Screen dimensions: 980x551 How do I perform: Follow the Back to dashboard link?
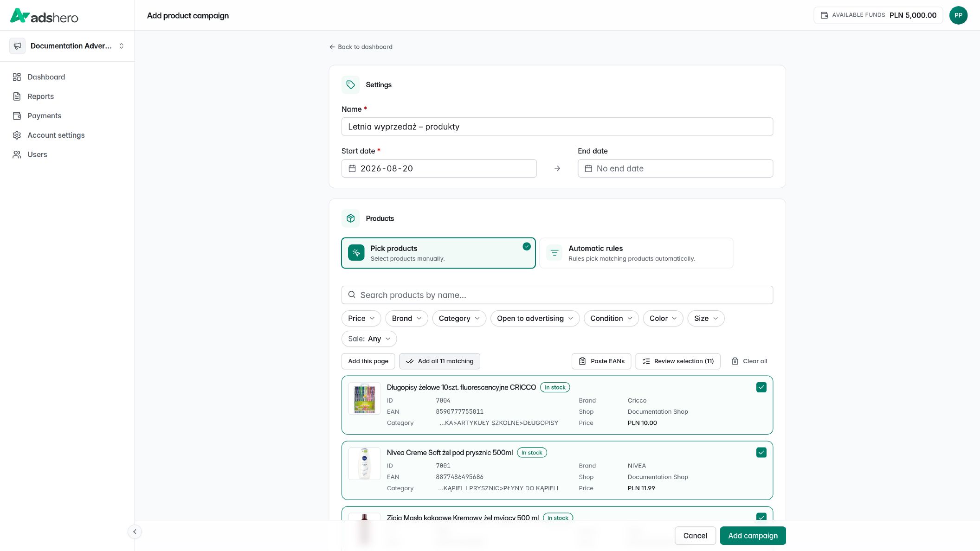tap(361, 47)
